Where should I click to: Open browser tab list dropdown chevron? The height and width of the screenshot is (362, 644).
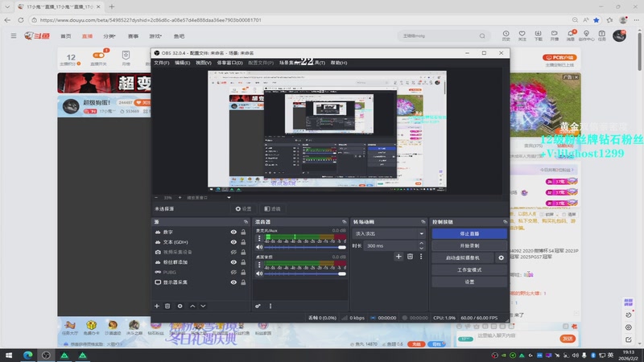pyautogui.click(x=7, y=6)
